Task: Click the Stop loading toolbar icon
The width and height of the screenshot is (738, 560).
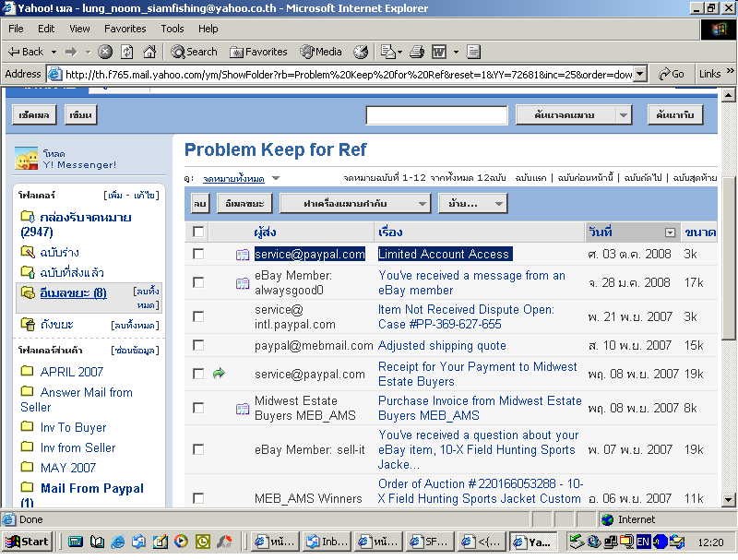Action: 105,52
